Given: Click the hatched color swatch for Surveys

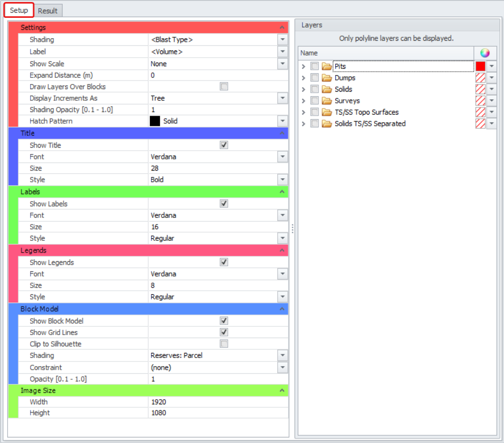Looking at the screenshot, I should coord(481,100).
